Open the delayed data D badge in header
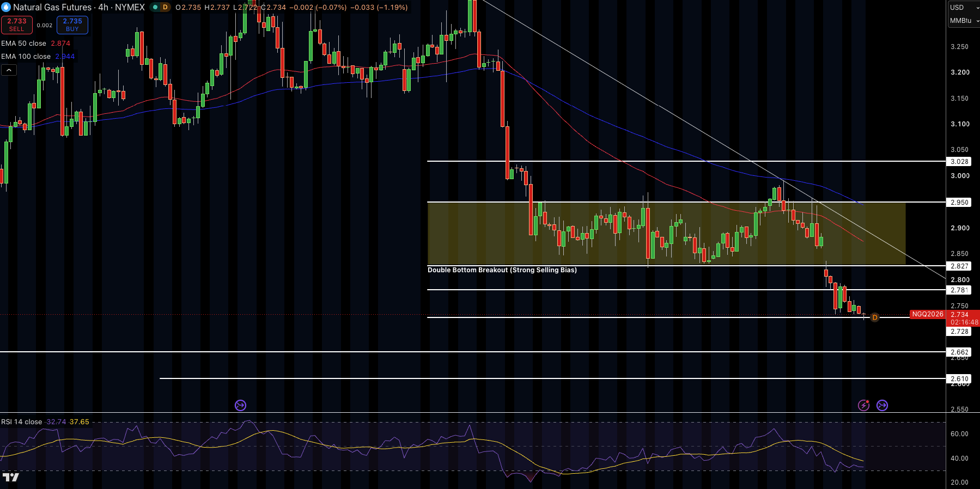This screenshot has height=489, width=980. [x=165, y=7]
